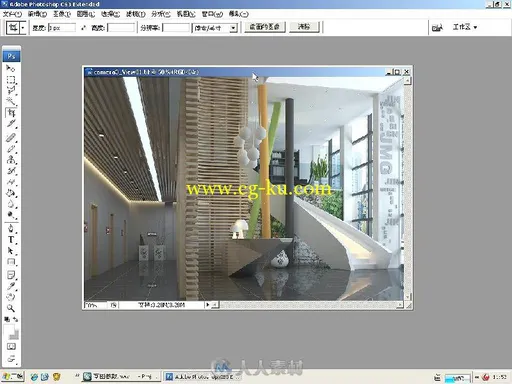This screenshot has height=384, width=512.
Task: Switch to the Photoshop taskbar button
Action: coord(203,377)
